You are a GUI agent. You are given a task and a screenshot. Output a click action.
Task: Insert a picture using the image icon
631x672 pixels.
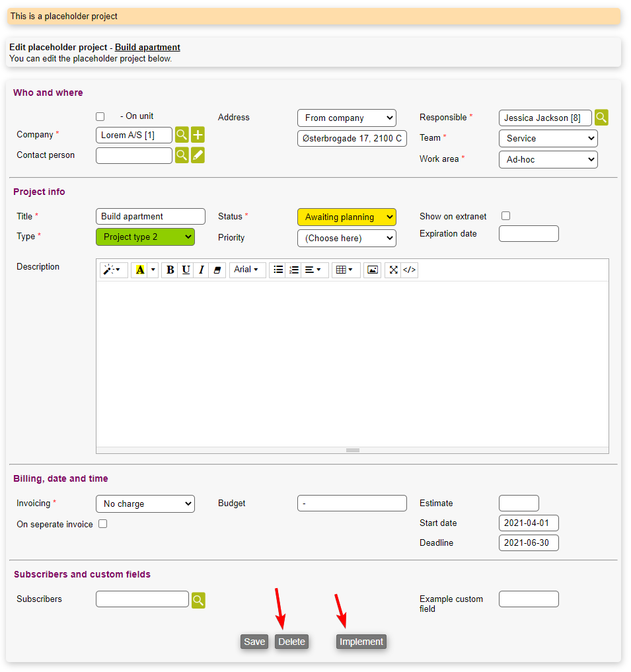tap(373, 270)
